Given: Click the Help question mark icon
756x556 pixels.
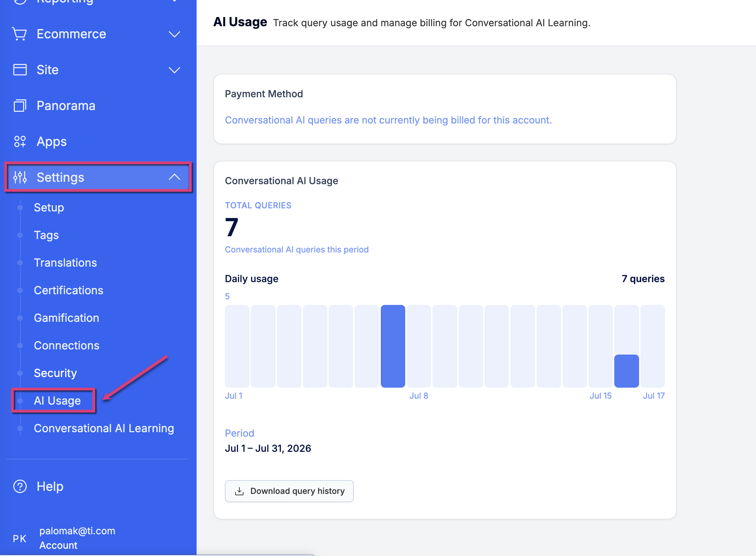Looking at the screenshot, I should pyautogui.click(x=20, y=486).
